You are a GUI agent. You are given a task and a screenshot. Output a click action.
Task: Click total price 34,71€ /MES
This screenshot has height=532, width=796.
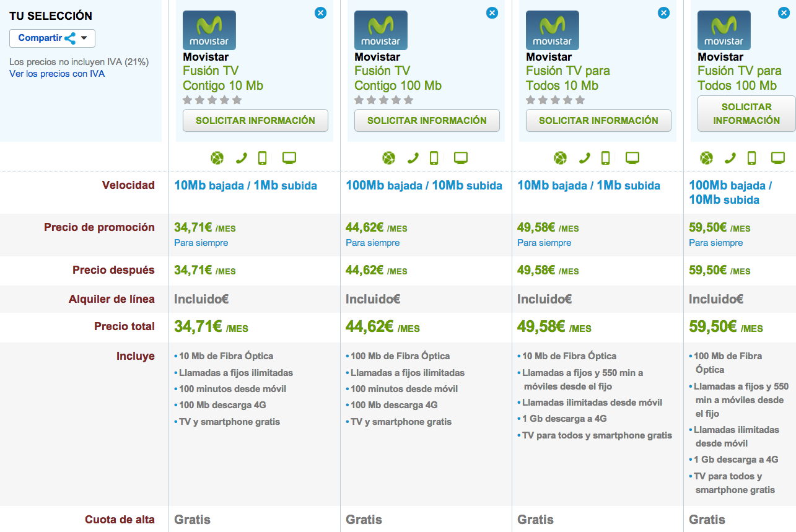click(x=211, y=326)
